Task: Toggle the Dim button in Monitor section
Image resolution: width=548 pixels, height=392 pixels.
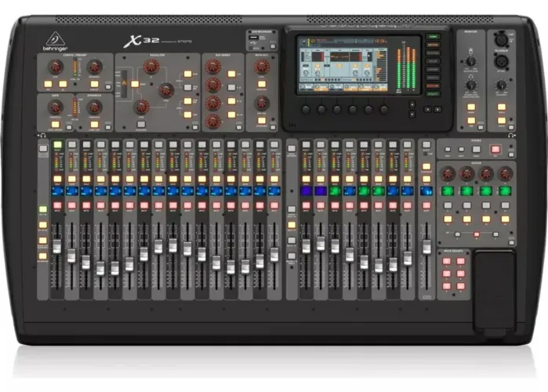Action: tap(471, 121)
